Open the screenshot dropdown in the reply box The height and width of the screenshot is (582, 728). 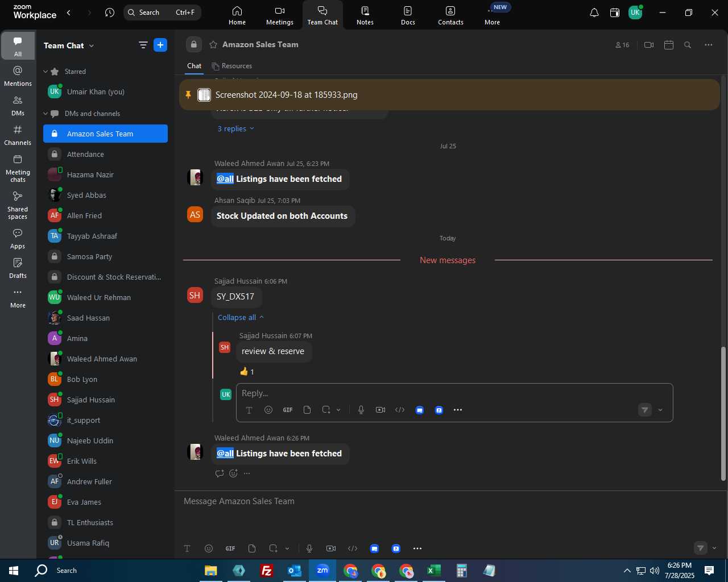tap(338, 410)
